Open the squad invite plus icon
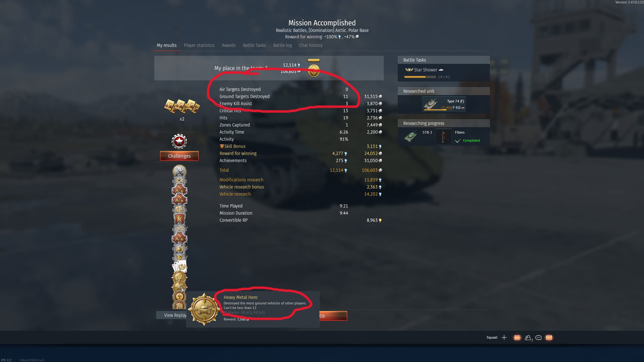 [x=504, y=338]
